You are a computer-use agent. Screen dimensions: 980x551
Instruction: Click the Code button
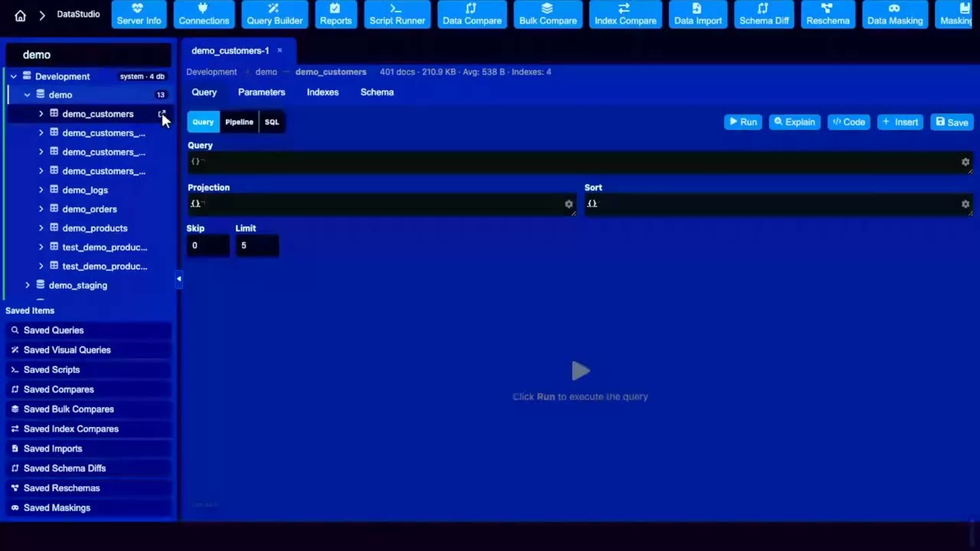click(848, 122)
